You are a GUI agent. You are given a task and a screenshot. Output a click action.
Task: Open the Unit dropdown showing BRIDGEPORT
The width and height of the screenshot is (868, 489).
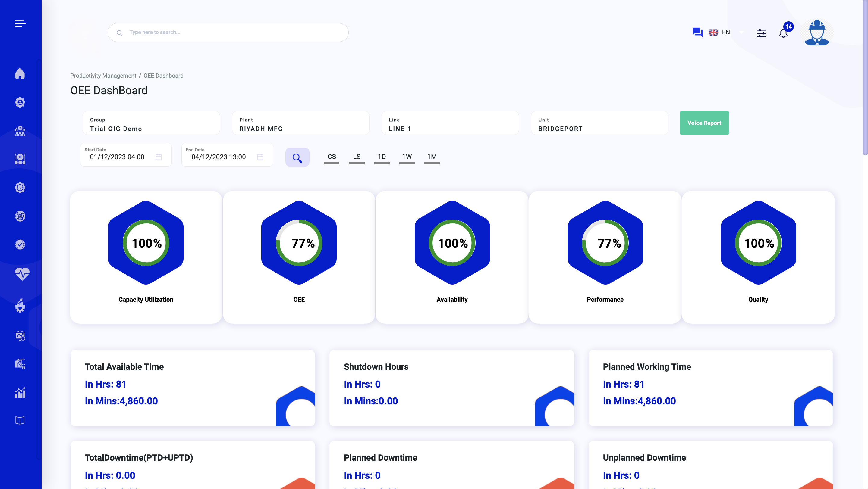(x=599, y=123)
